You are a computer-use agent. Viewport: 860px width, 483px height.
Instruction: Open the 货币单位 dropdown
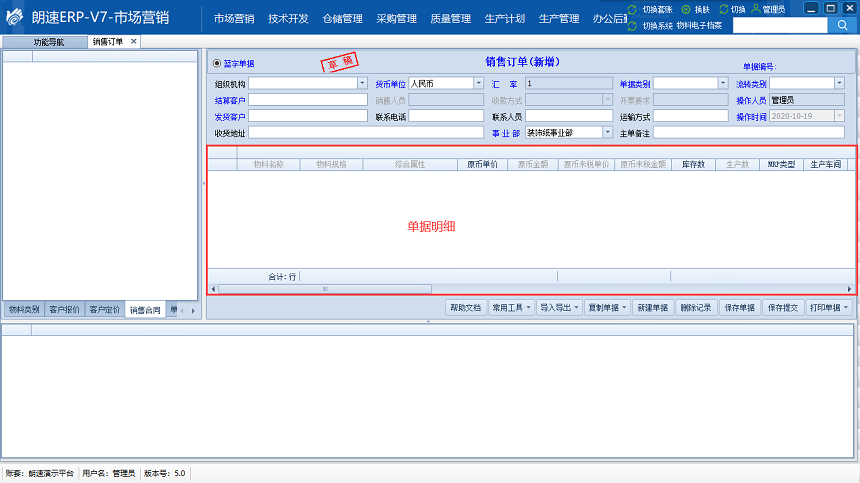coord(478,83)
